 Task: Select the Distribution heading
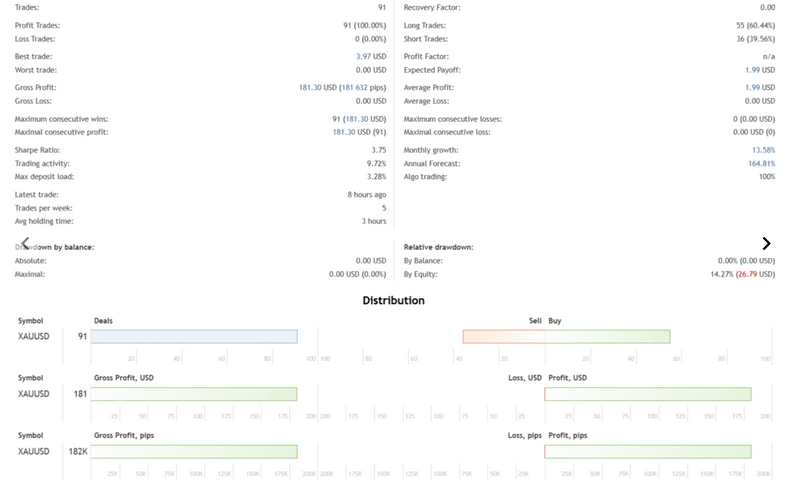coord(394,300)
